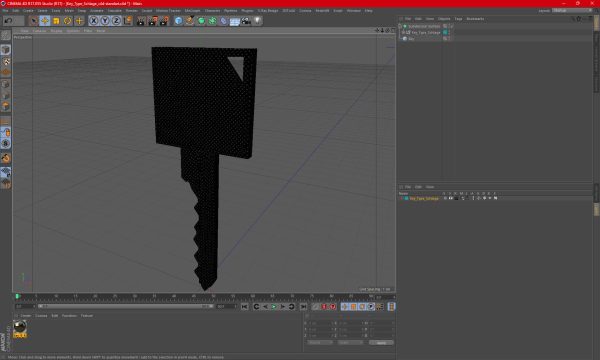Open the viewport Display menu

click(56, 31)
